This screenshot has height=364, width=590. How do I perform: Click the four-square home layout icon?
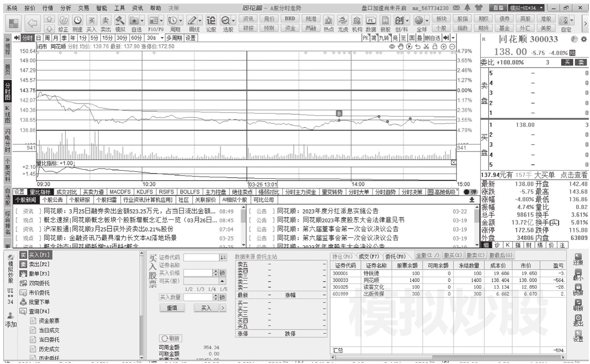click(14, 23)
